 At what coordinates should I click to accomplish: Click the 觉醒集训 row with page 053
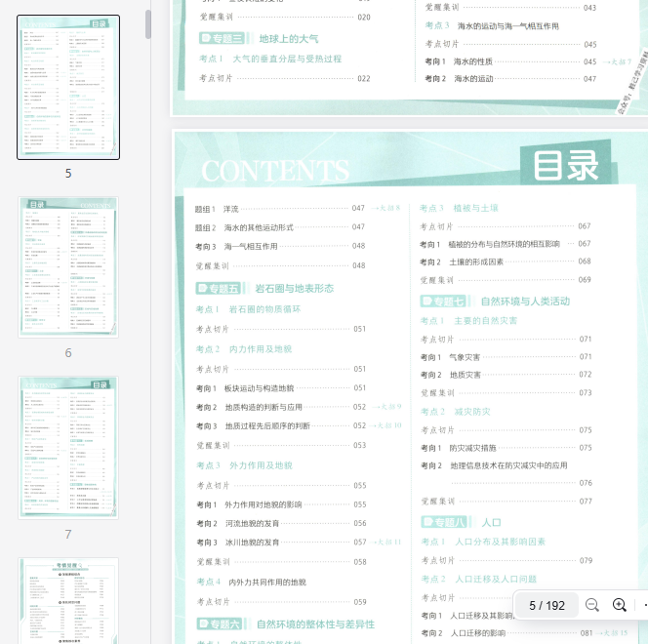click(x=281, y=445)
